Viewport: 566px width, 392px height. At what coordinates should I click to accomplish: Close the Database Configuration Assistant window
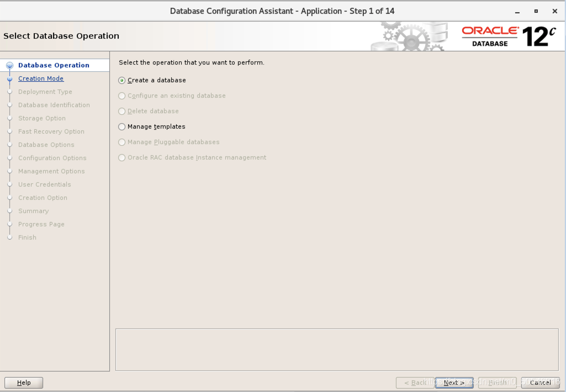click(555, 11)
